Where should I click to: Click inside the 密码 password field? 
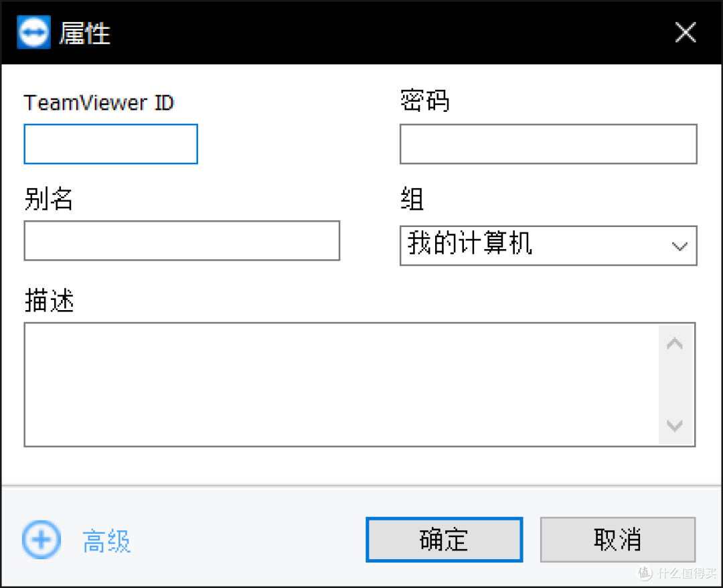548,144
